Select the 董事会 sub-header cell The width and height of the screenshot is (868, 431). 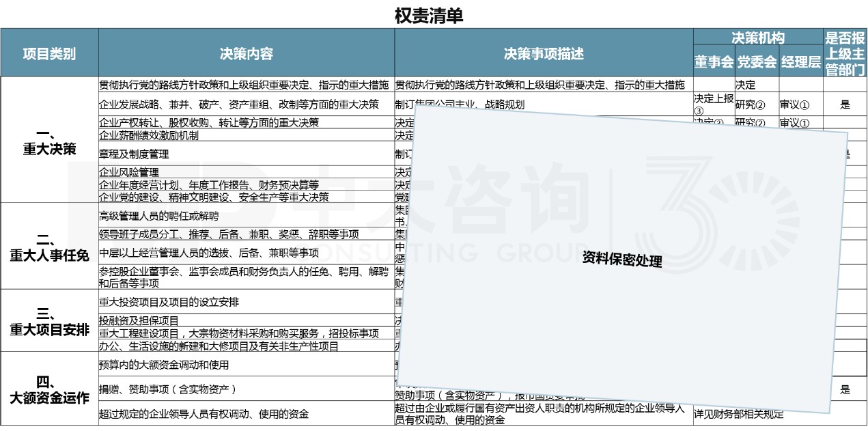coord(713,61)
